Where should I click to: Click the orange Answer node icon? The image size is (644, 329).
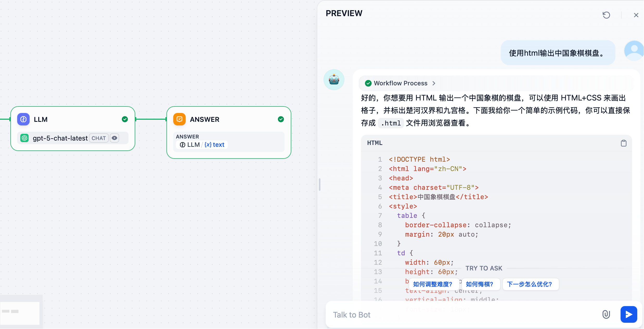pos(179,119)
